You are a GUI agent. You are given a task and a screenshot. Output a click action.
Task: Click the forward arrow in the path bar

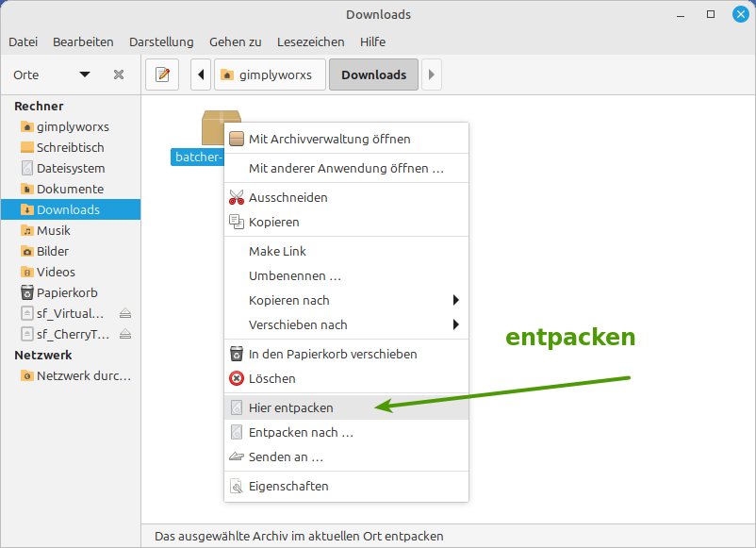click(432, 75)
